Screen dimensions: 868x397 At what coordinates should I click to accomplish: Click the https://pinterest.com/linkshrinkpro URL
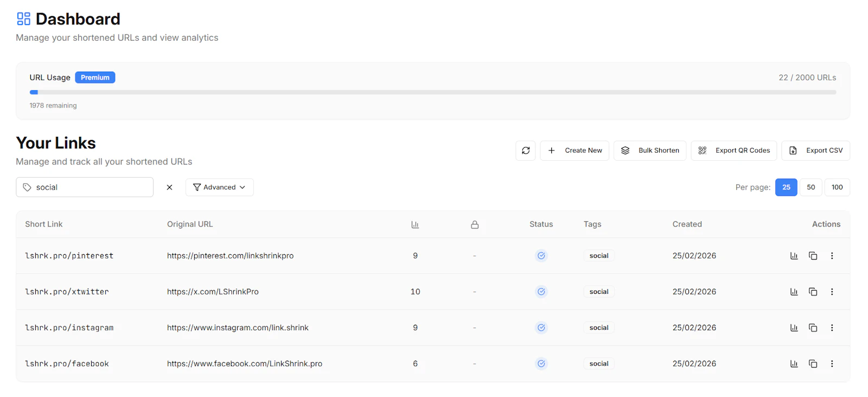(230, 256)
